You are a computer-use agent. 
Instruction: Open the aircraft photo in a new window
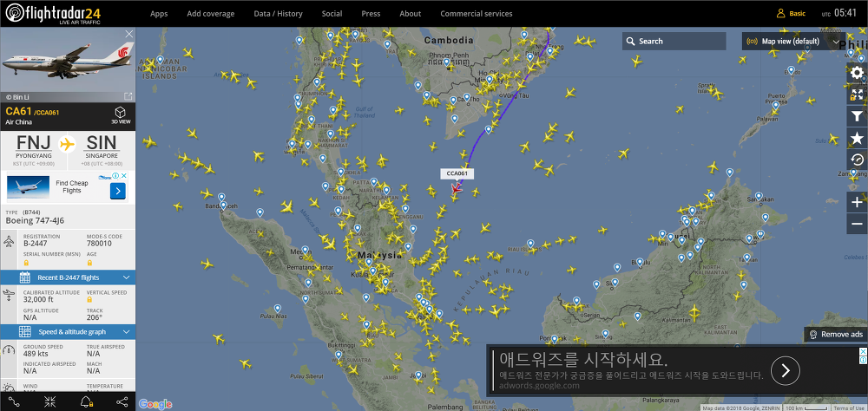coord(128,96)
